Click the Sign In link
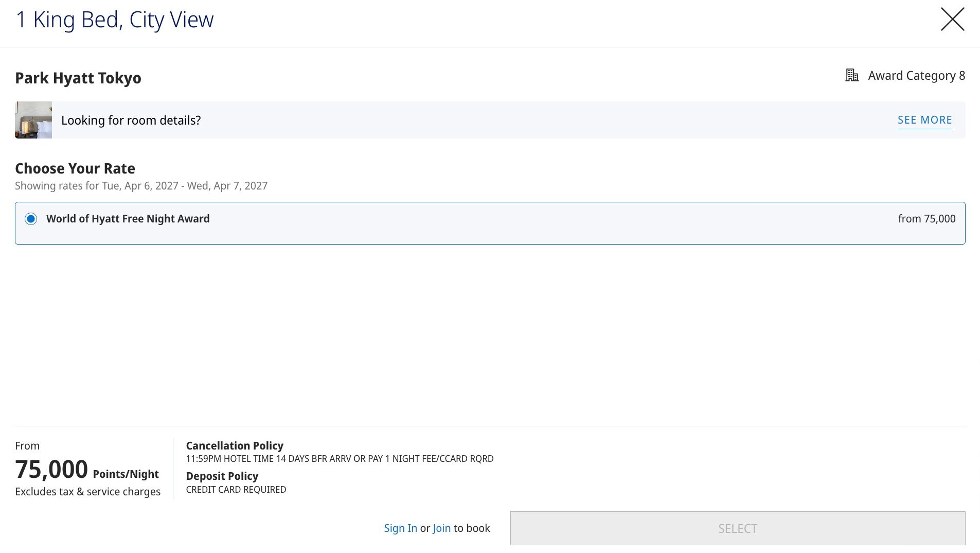 pyautogui.click(x=400, y=528)
